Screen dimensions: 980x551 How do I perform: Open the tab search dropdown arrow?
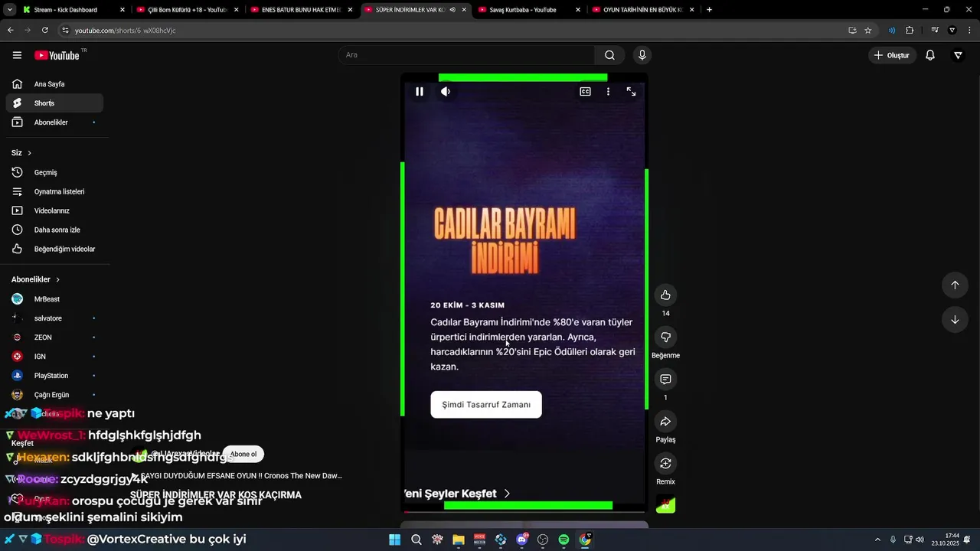[9, 10]
